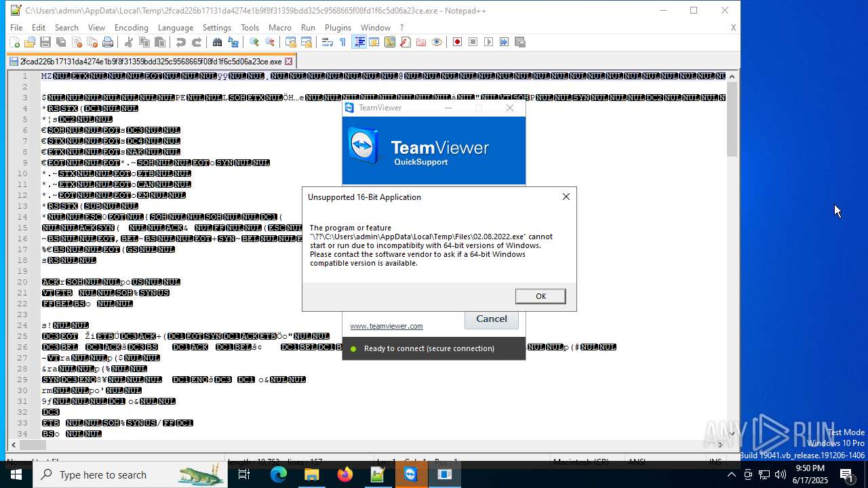This screenshot has width=868, height=488.
Task: Click the horizontal scrollbar right arrow
Action: (720, 445)
